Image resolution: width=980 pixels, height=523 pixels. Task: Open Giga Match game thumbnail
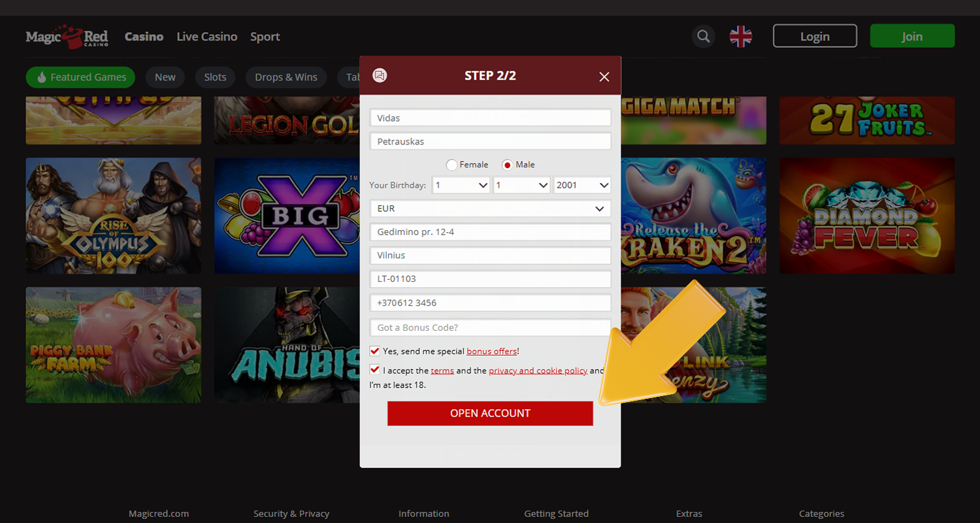click(693, 120)
